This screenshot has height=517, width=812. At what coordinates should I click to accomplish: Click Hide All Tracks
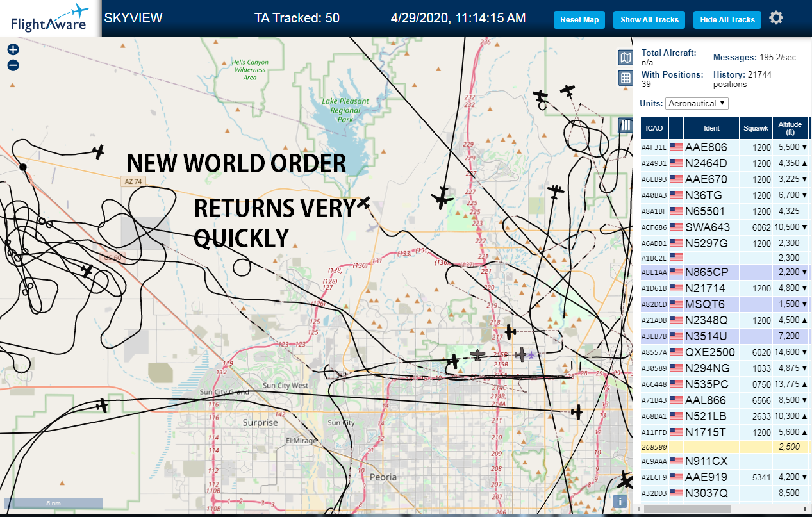(727, 20)
